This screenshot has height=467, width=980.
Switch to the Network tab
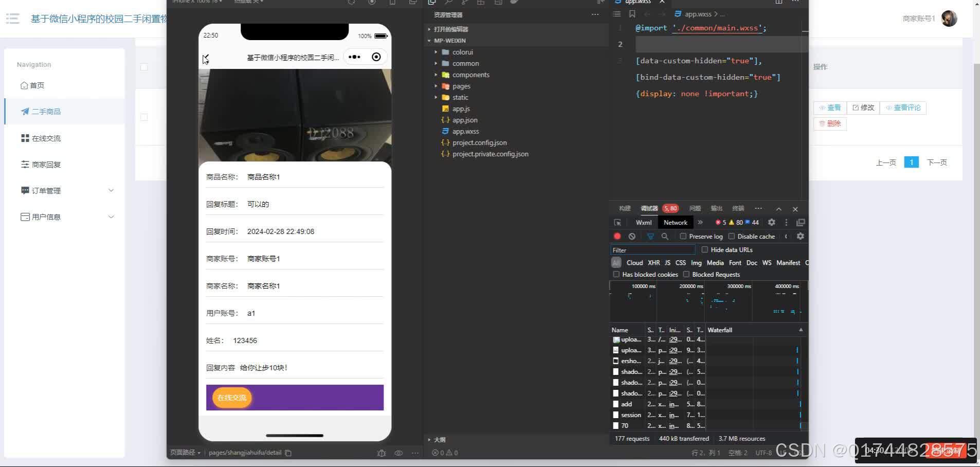tap(675, 223)
